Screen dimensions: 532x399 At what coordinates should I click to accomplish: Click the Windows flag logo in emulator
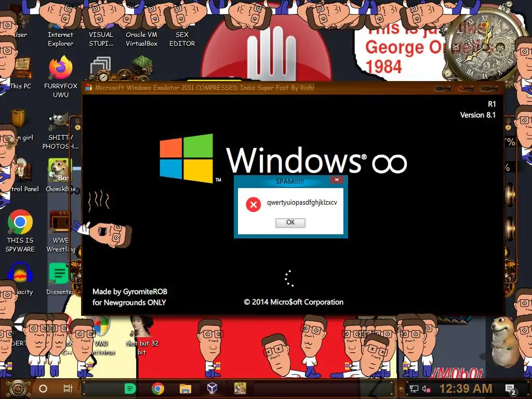[187, 158]
